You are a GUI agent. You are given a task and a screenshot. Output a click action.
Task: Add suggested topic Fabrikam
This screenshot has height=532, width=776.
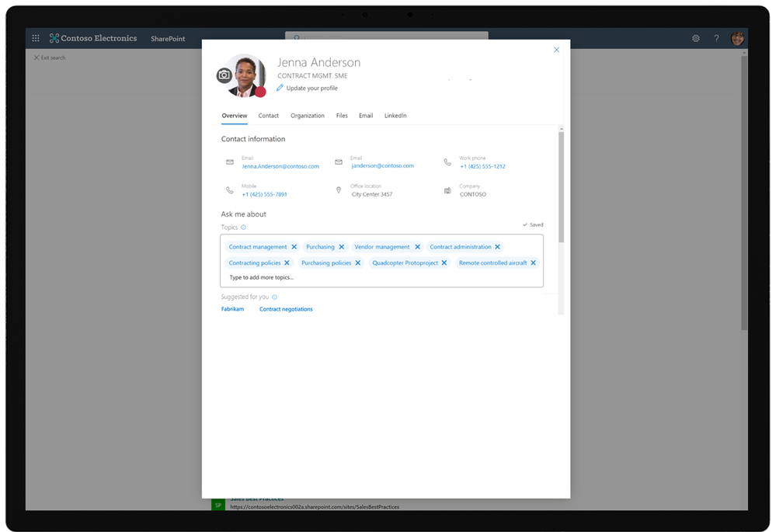click(x=232, y=309)
